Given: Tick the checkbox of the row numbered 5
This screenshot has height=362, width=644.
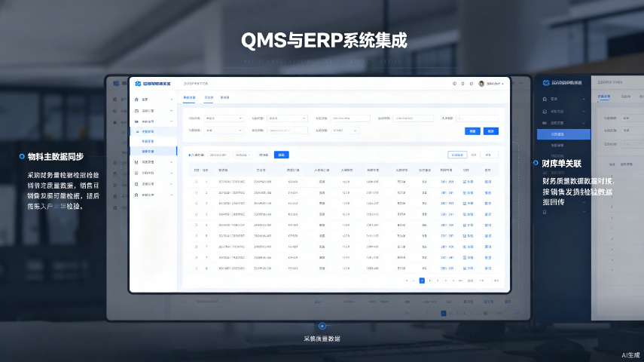Looking at the screenshot, I should pos(196,214).
